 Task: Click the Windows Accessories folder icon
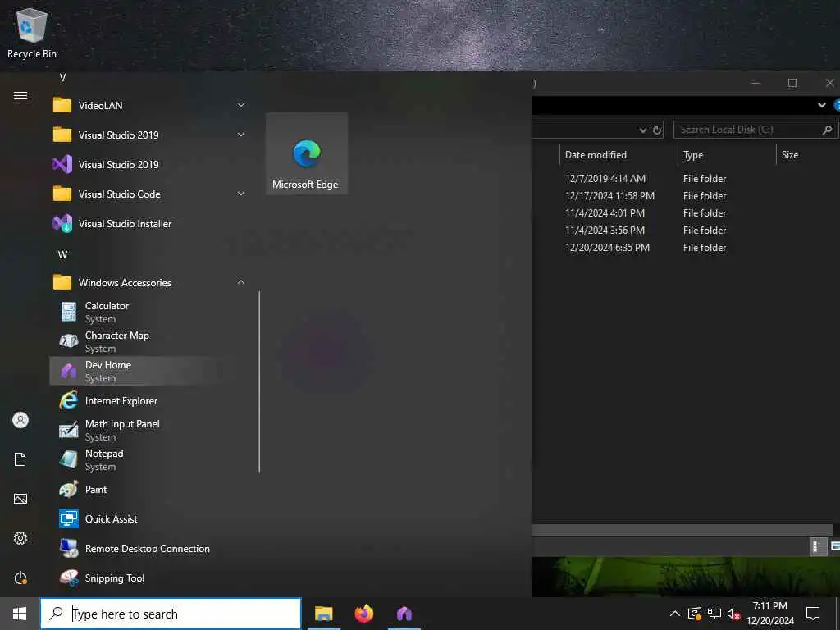(x=62, y=282)
